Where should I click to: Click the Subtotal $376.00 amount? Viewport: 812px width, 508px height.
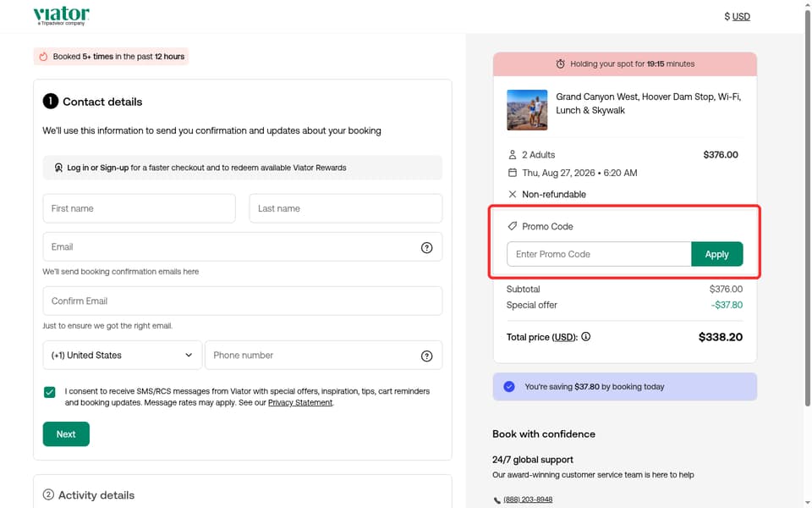pos(726,290)
